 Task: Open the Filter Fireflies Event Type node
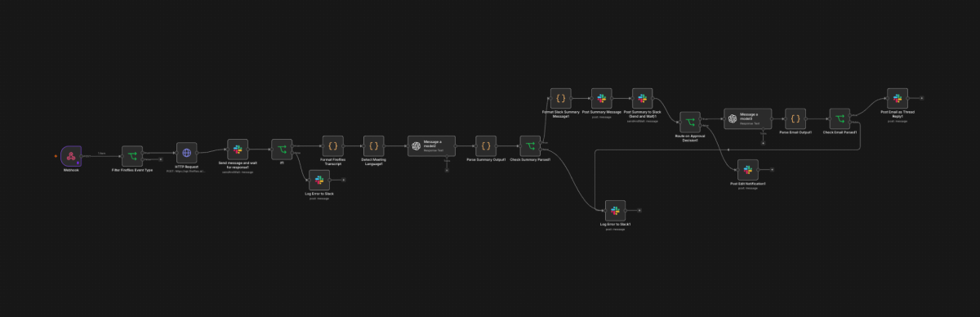point(132,155)
